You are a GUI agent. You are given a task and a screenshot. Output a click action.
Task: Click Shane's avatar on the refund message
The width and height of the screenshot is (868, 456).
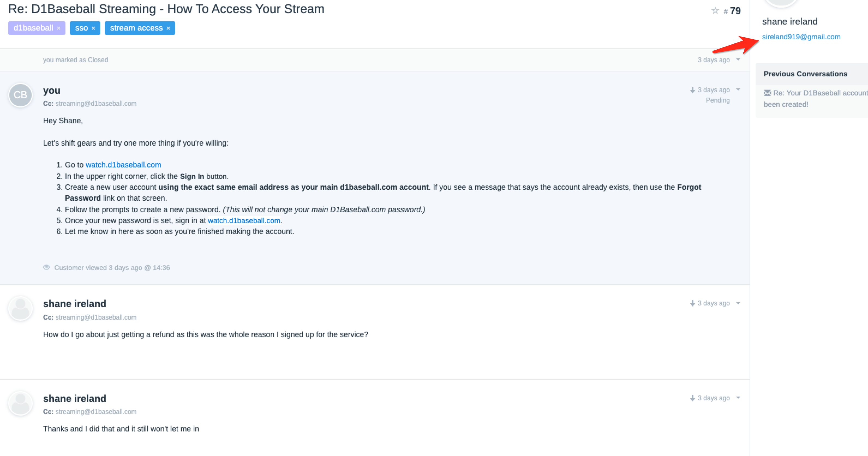coord(20,308)
